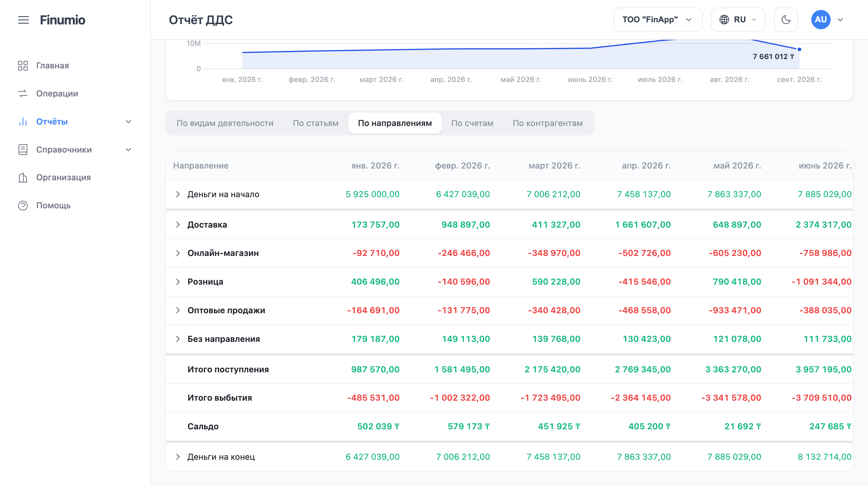
Task: Switch to По контрагентам tab
Action: [x=548, y=123]
